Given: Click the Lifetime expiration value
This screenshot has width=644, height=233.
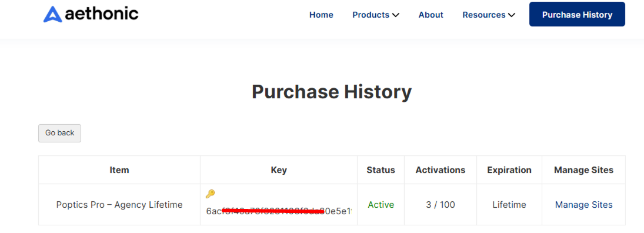Looking at the screenshot, I should pyautogui.click(x=509, y=205).
